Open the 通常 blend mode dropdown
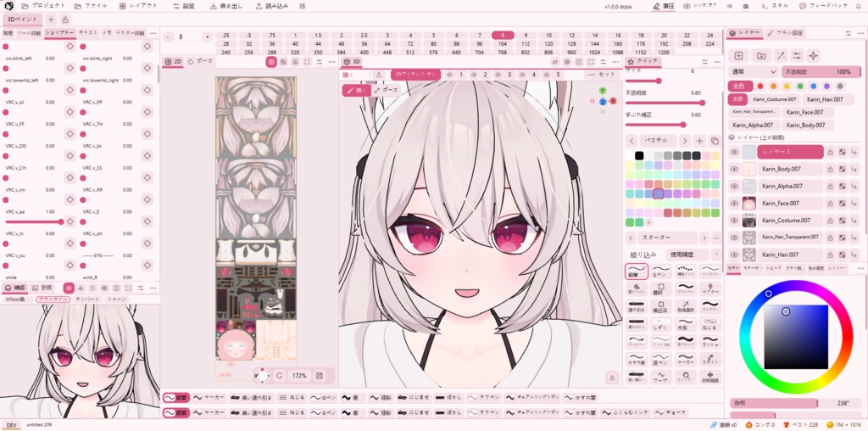The image size is (868, 431). [x=754, y=72]
